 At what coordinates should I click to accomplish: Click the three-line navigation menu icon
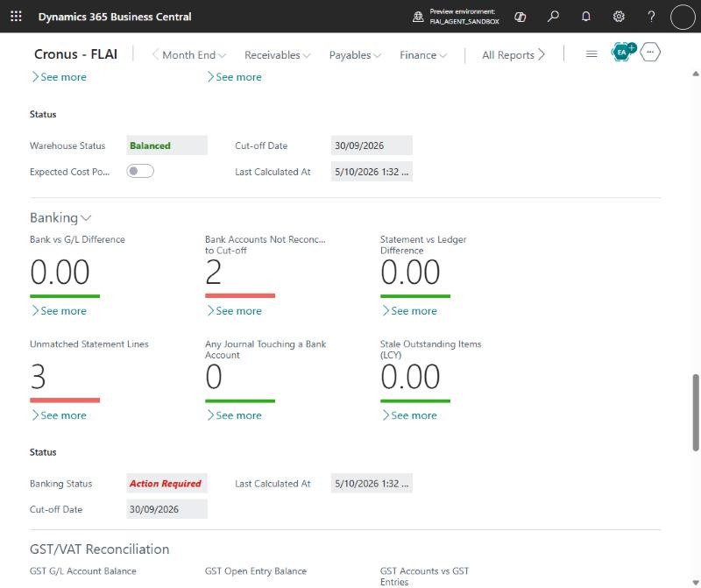[591, 54]
